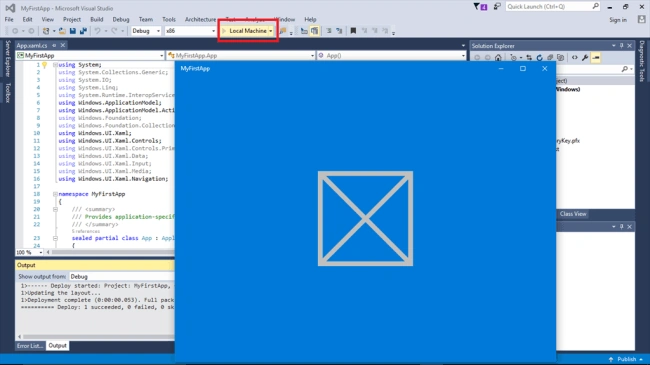650x365 pixels.
Task: Open the Debug configuration dropdown
Action: (x=146, y=31)
